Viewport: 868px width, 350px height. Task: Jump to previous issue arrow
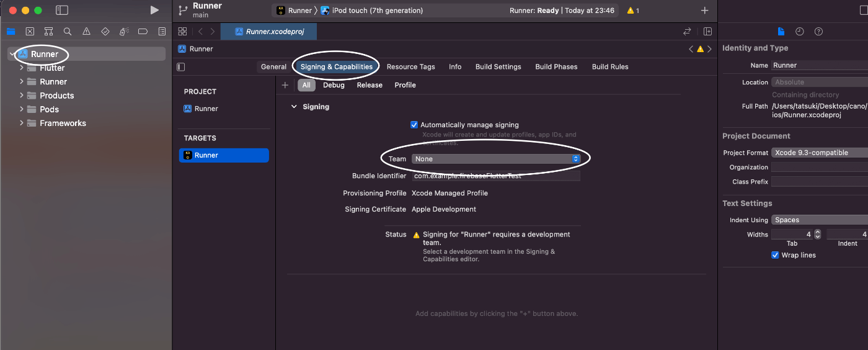click(691, 49)
